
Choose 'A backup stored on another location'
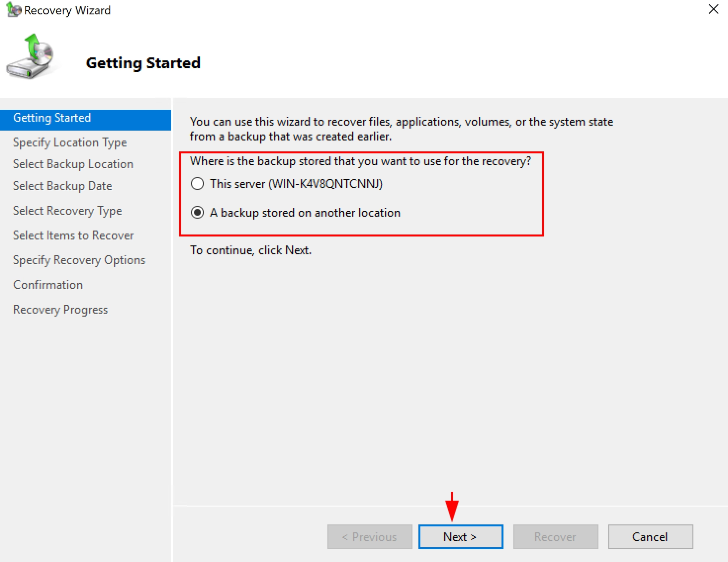pyautogui.click(x=197, y=213)
